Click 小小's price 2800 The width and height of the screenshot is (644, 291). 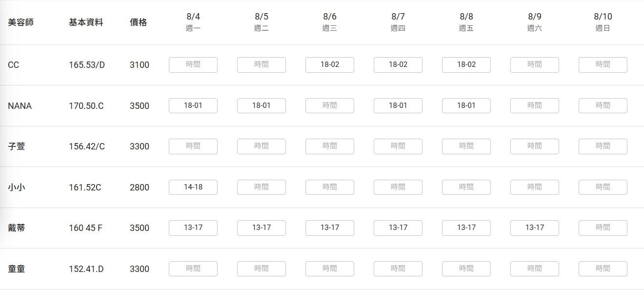coord(140,187)
